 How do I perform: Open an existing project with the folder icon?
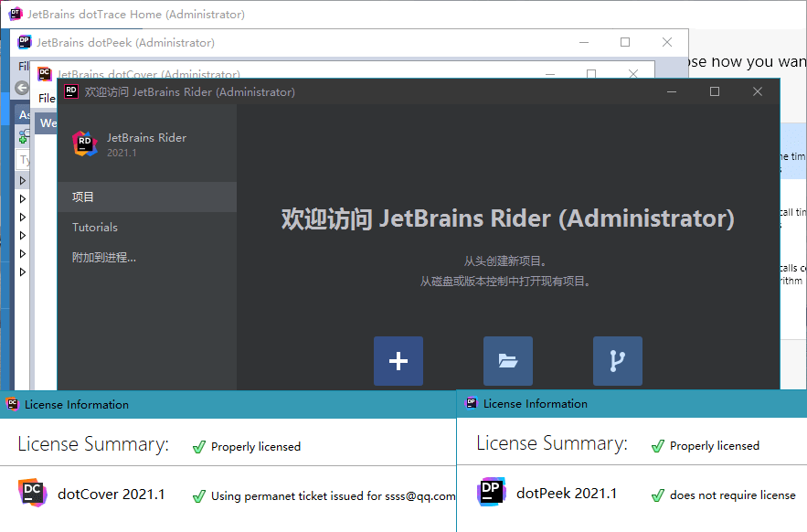point(508,361)
